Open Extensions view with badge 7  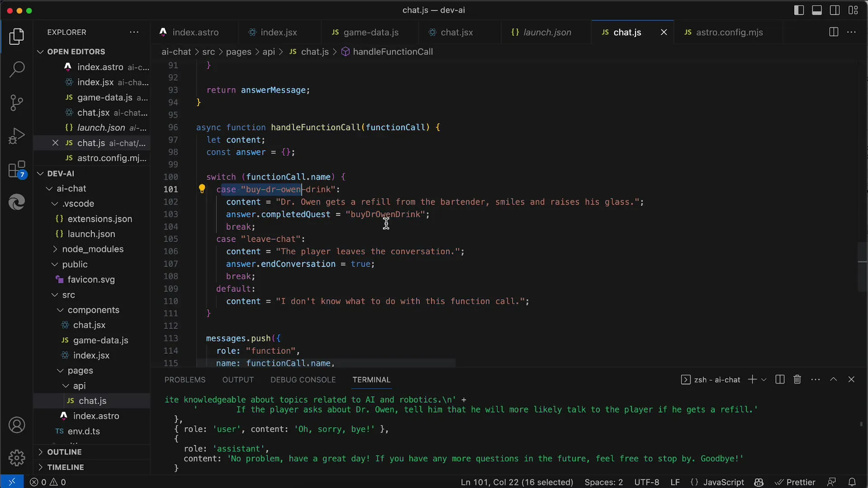pyautogui.click(x=17, y=169)
